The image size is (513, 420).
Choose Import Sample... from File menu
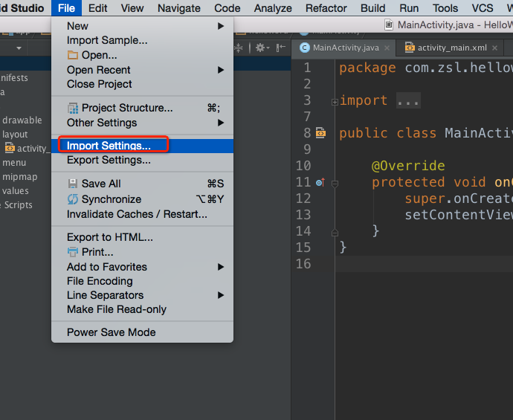[x=142, y=40]
